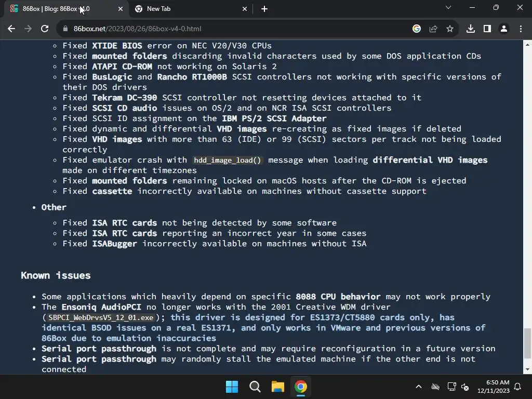Close the 86Box blog tab
This screenshot has height=399, width=532.
click(121, 9)
